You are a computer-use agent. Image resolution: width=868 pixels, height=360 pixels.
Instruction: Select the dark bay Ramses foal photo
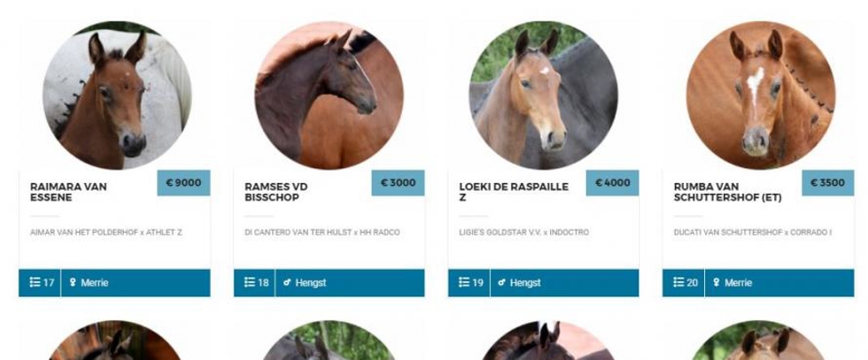pos(329,96)
